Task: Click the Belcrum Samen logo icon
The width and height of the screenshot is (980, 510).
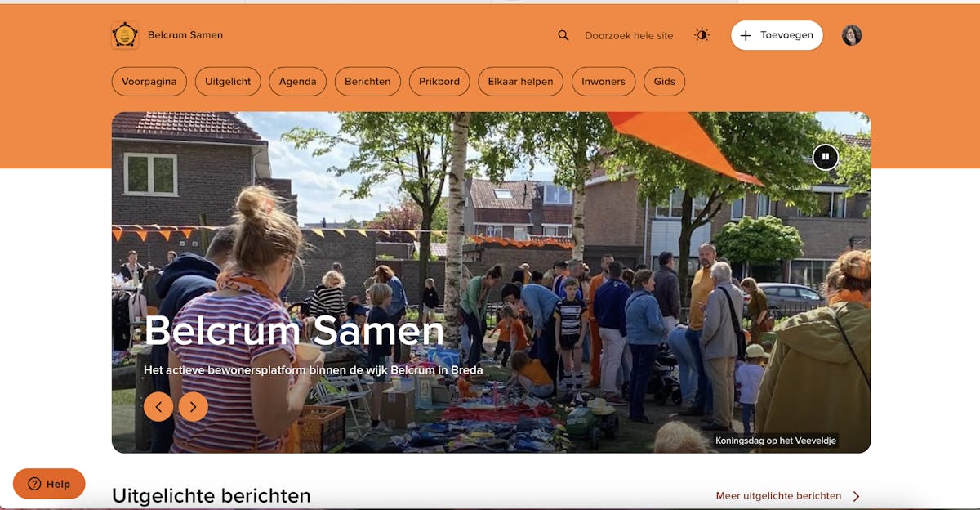Action: (x=125, y=35)
